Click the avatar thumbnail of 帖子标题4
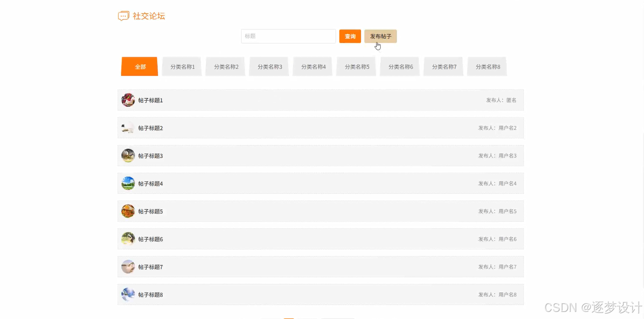 (x=128, y=183)
